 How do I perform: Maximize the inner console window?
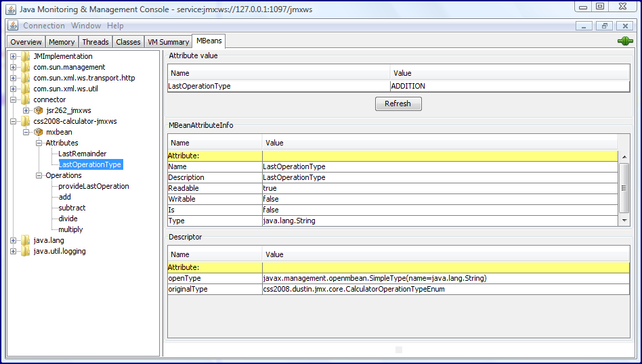coord(604,26)
